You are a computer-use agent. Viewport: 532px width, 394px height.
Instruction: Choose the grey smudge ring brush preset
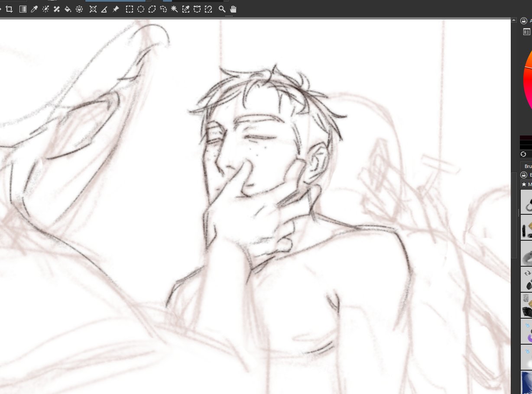(526, 253)
